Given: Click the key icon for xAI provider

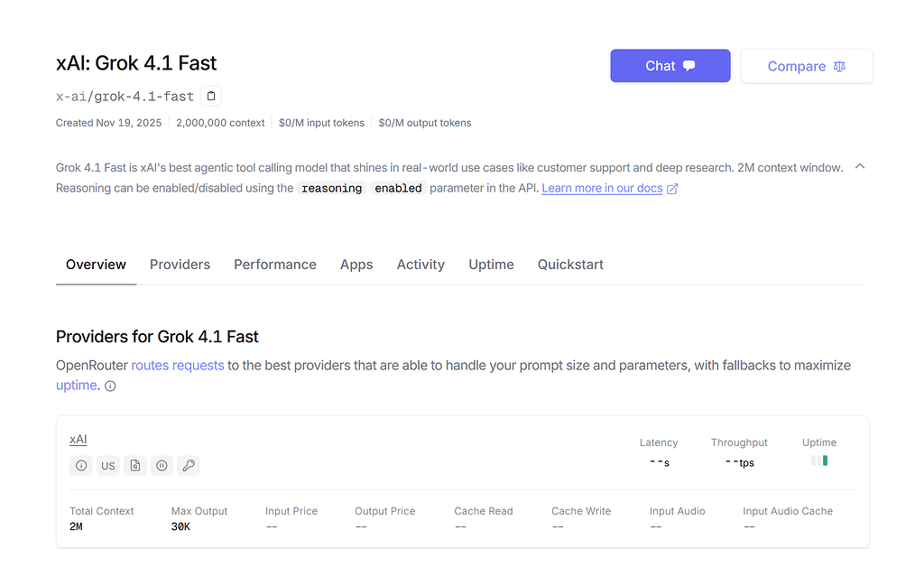Looking at the screenshot, I should pyautogui.click(x=189, y=466).
